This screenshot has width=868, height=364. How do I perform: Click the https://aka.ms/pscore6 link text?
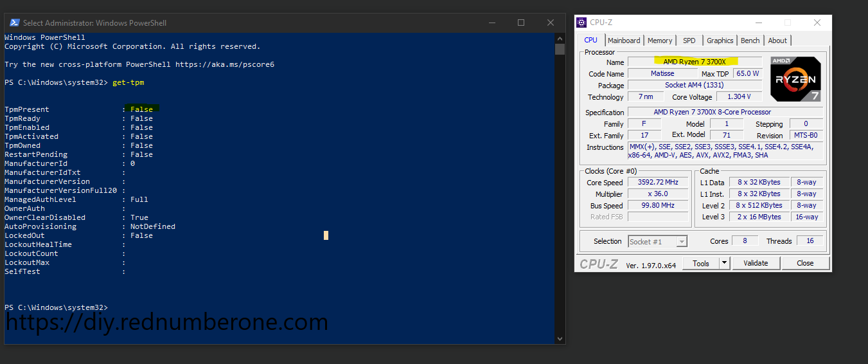tap(225, 64)
